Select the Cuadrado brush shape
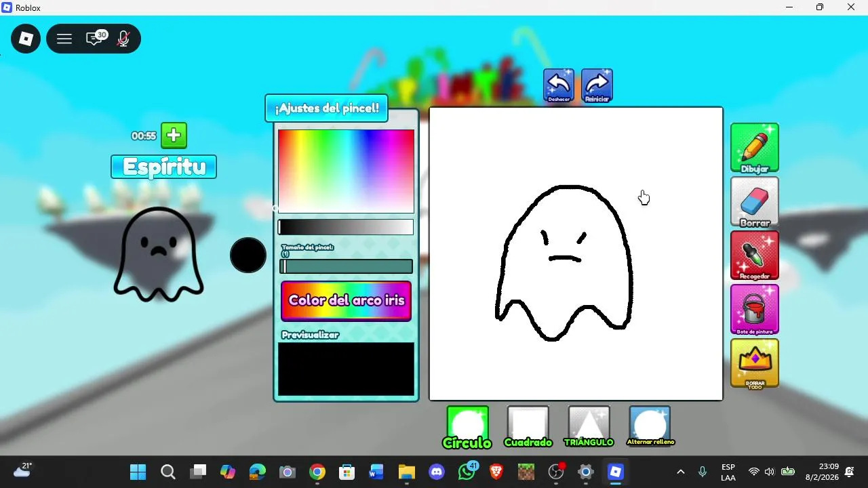This screenshot has height=488, width=868. point(528,427)
